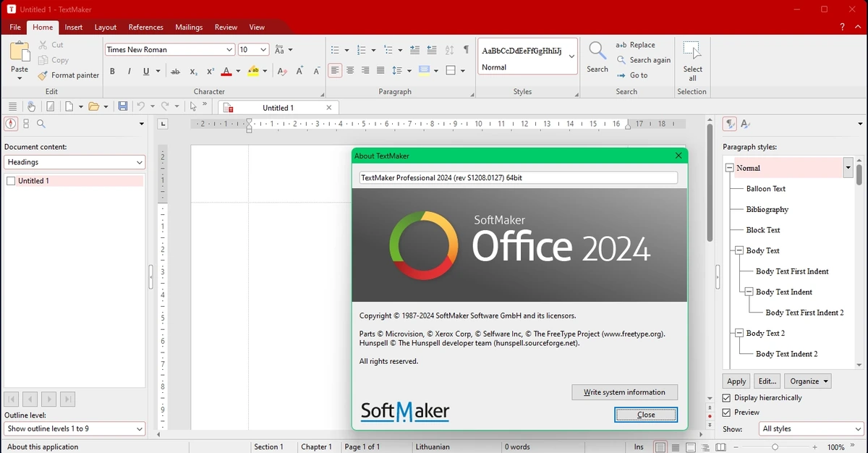Switch to the Insert ribbon tab
The image size is (868, 453).
tap(73, 27)
